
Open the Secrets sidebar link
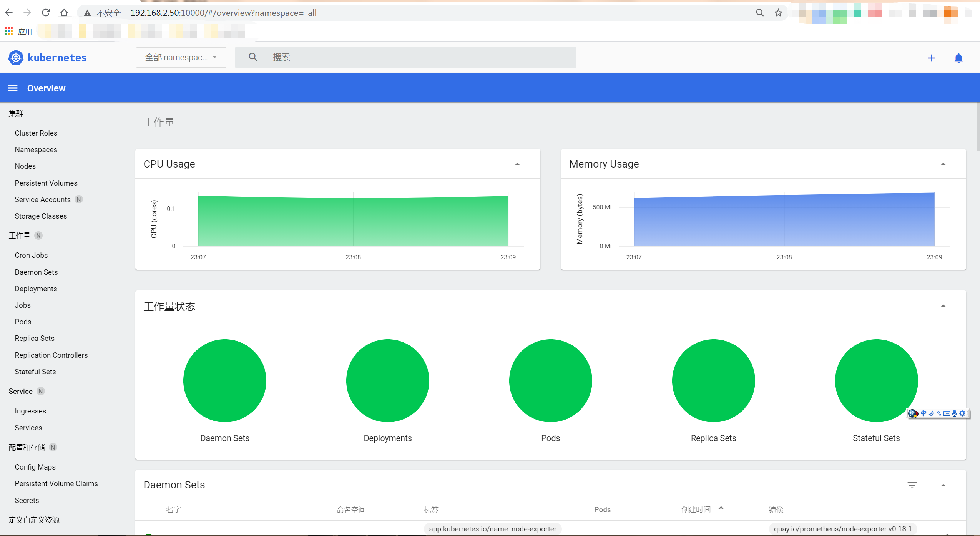click(x=27, y=500)
